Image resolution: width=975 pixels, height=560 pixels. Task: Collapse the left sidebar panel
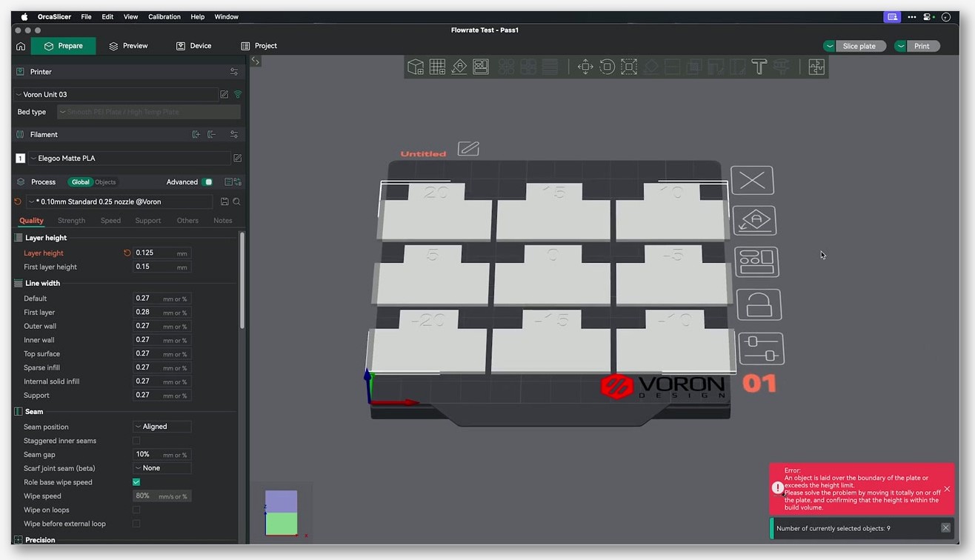coord(256,61)
